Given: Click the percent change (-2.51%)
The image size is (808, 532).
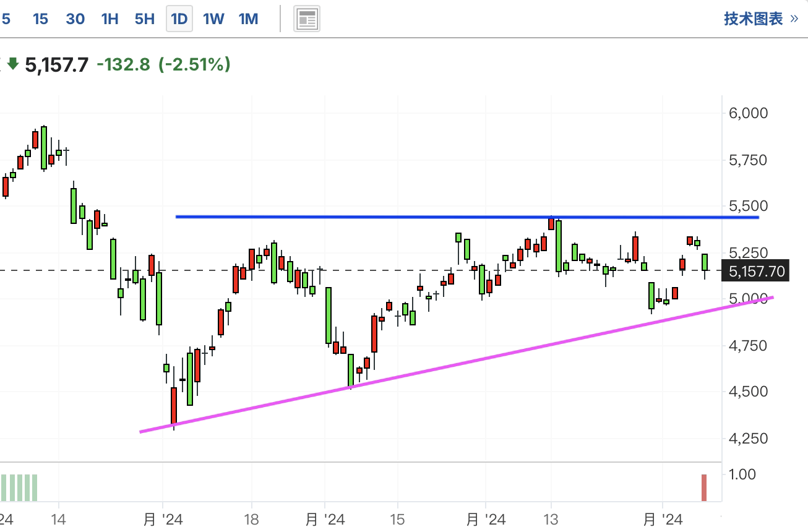Looking at the screenshot, I should pos(195,64).
